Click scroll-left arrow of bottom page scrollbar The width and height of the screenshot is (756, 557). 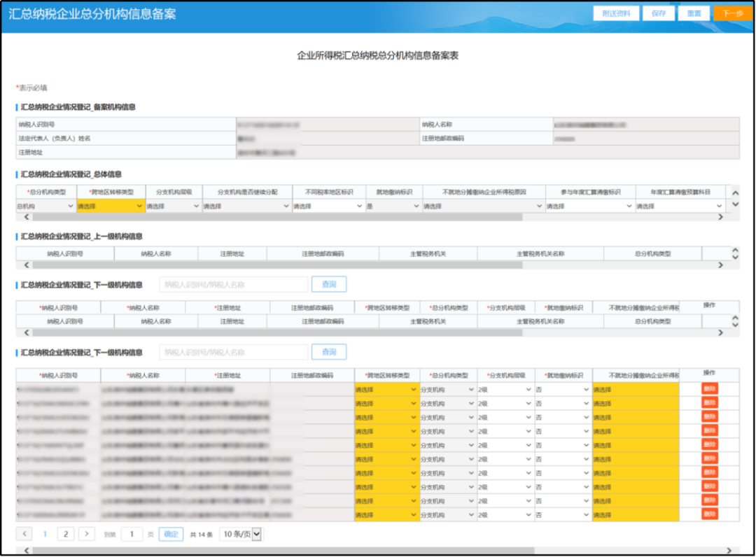click(27, 551)
